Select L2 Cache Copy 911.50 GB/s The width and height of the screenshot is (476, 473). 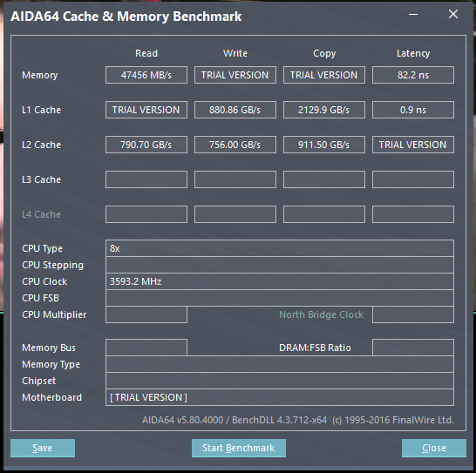coord(324,145)
